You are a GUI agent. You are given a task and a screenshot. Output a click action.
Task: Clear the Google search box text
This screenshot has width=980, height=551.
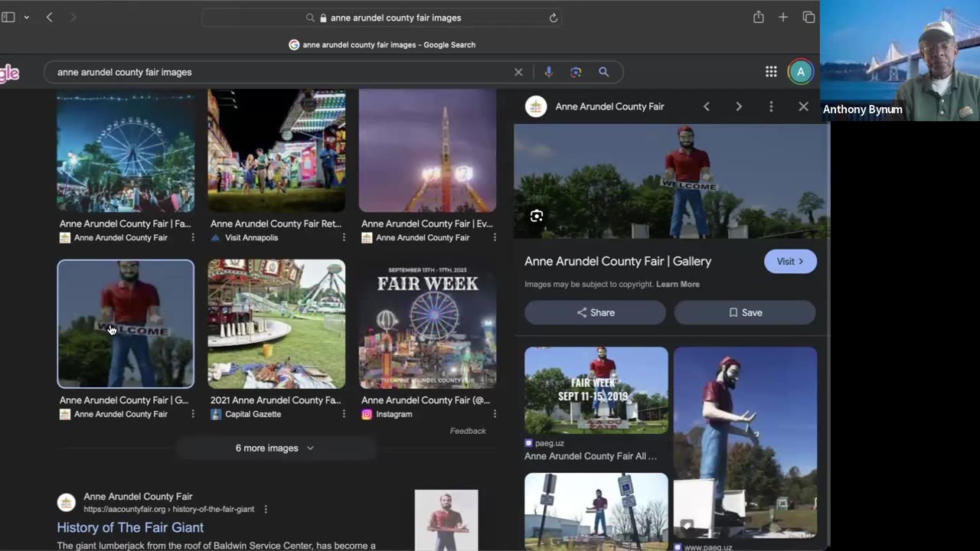pyautogui.click(x=518, y=72)
